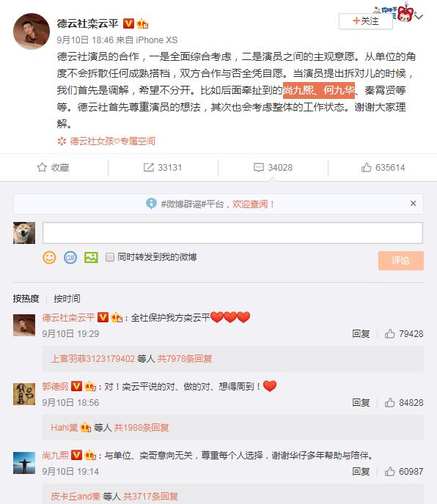Click the orange 评论 submit button
This screenshot has width=437, height=504.
click(401, 261)
